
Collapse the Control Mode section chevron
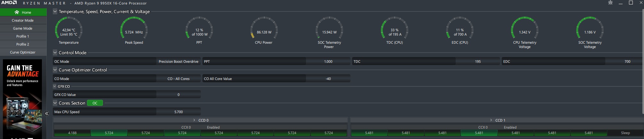pos(55,53)
